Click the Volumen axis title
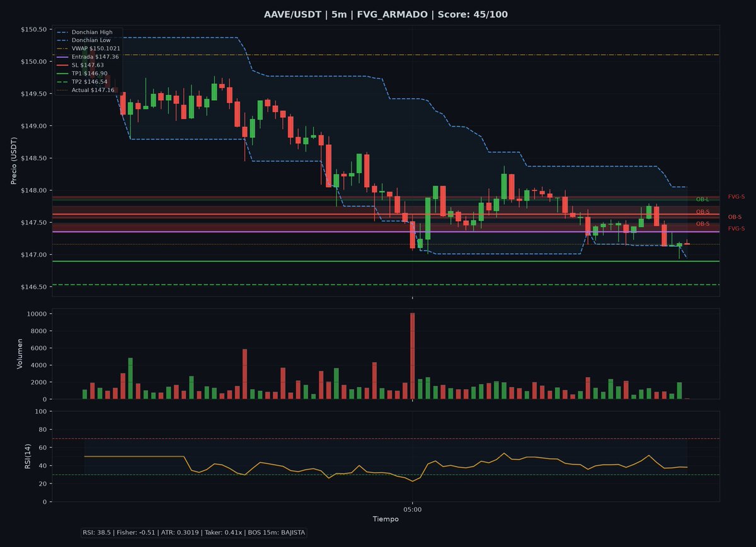This screenshot has width=756, height=547. 20,354
